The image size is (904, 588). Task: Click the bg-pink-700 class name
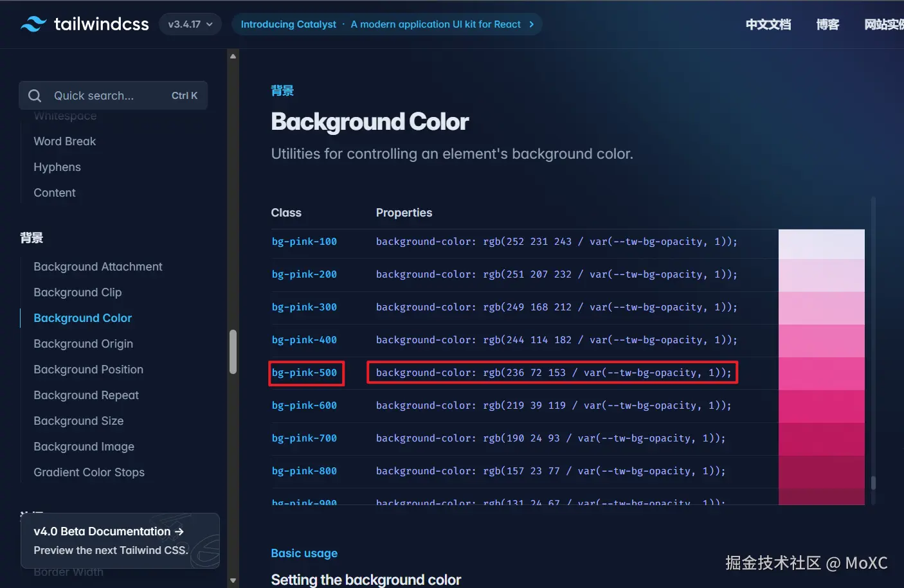coord(304,438)
